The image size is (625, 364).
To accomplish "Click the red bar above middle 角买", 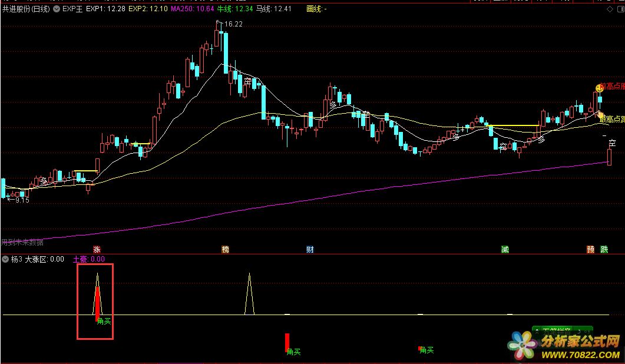I will point(287,342).
